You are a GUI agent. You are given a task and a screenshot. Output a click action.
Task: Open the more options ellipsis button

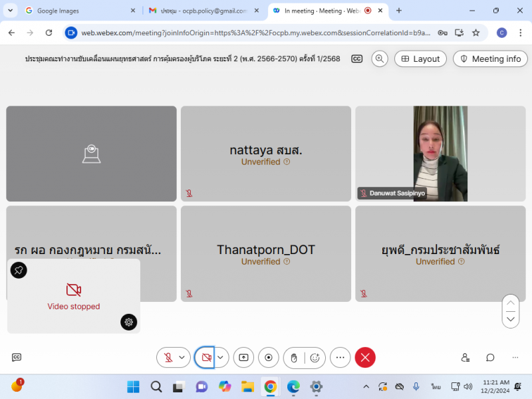tap(340, 358)
